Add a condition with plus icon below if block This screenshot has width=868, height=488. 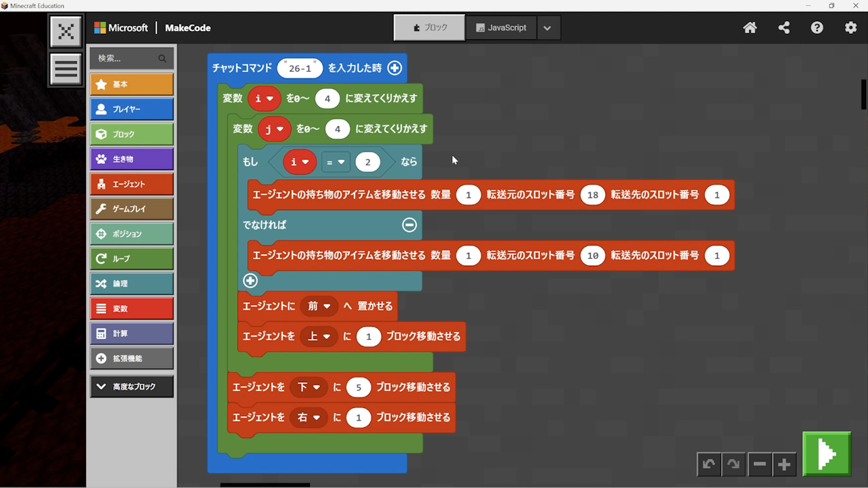(250, 281)
